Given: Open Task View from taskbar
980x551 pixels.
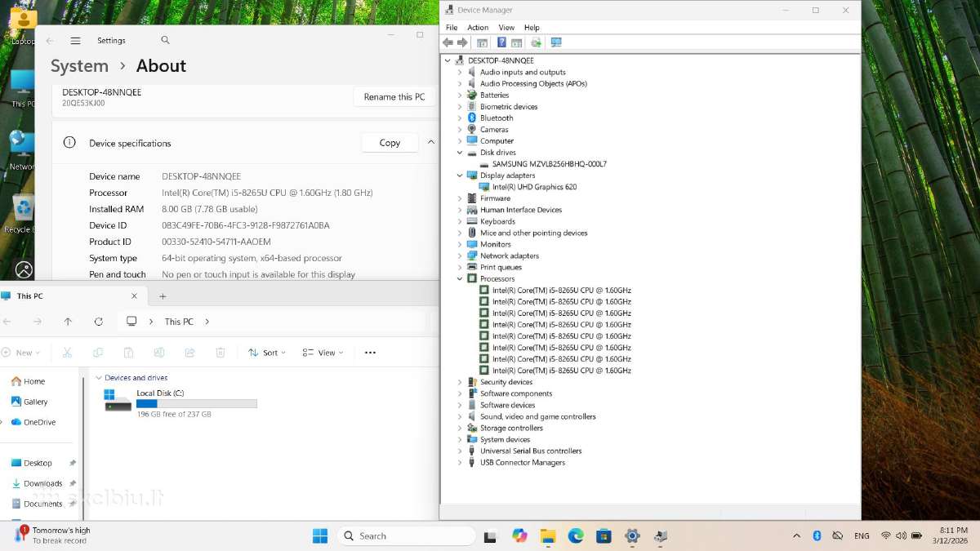Looking at the screenshot, I should pos(490,536).
